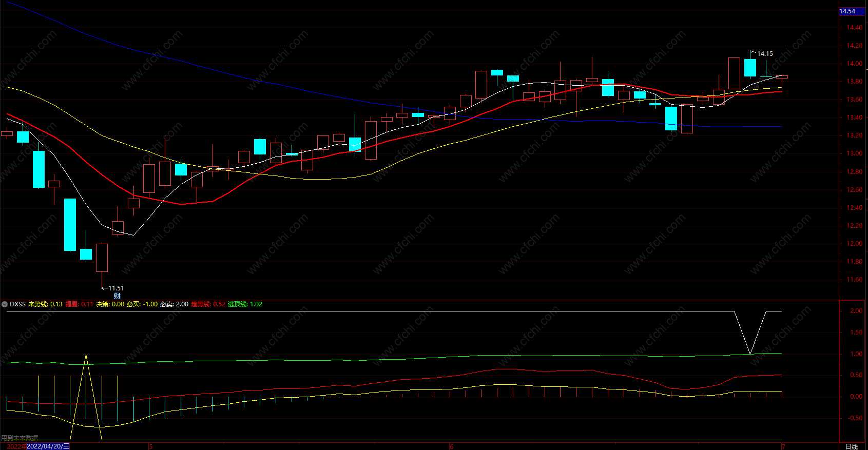The width and height of the screenshot is (868, 450).
Task: Click the 2022年 year label
Action: point(16,446)
